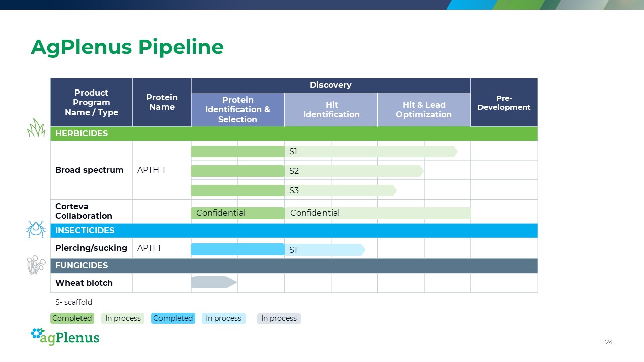The image size is (644, 362).
Task: Click the Protein Identification & Selection header
Action: click(237, 110)
